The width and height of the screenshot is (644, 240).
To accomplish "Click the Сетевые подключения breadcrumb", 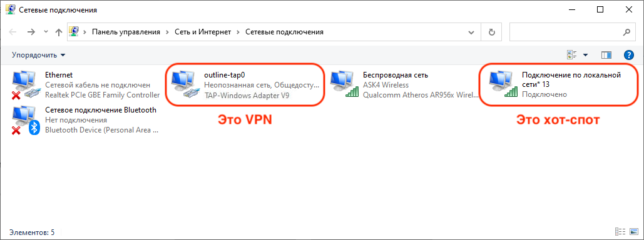I will click(x=284, y=32).
